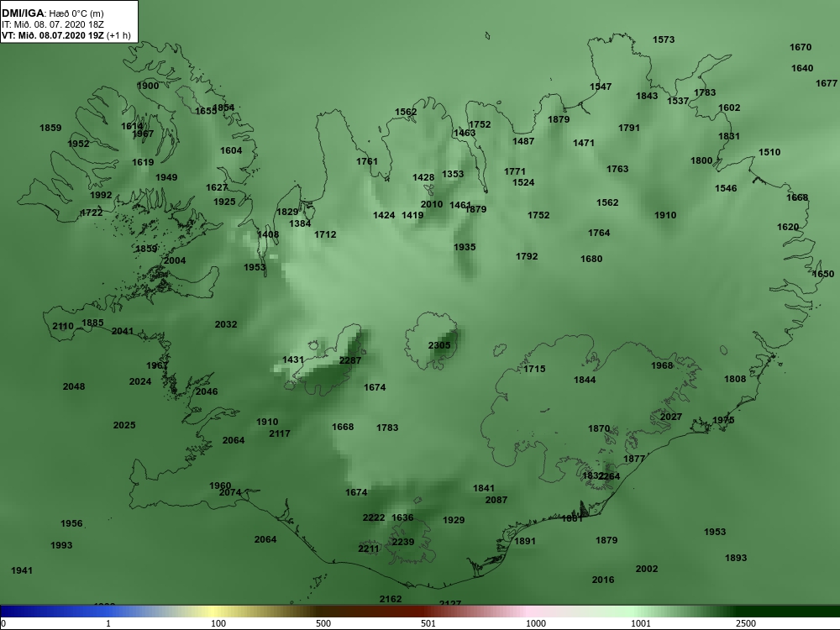Click the value 1792 in the northeast interior

click(528, 256)
